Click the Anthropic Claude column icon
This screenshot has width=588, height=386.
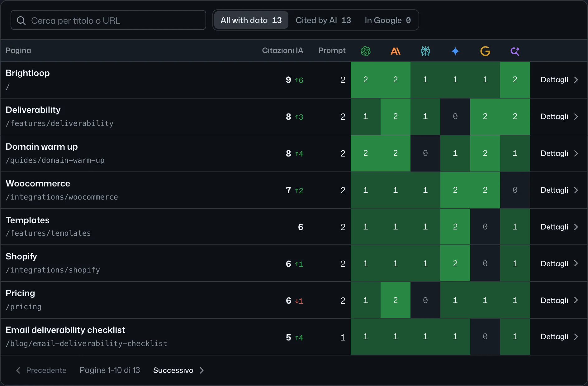click(x=396, y=51)
